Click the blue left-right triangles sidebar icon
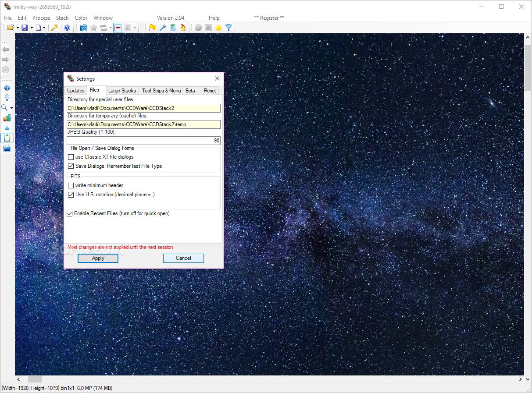Viewport: 532px width, 393px height. click(7, 88)
